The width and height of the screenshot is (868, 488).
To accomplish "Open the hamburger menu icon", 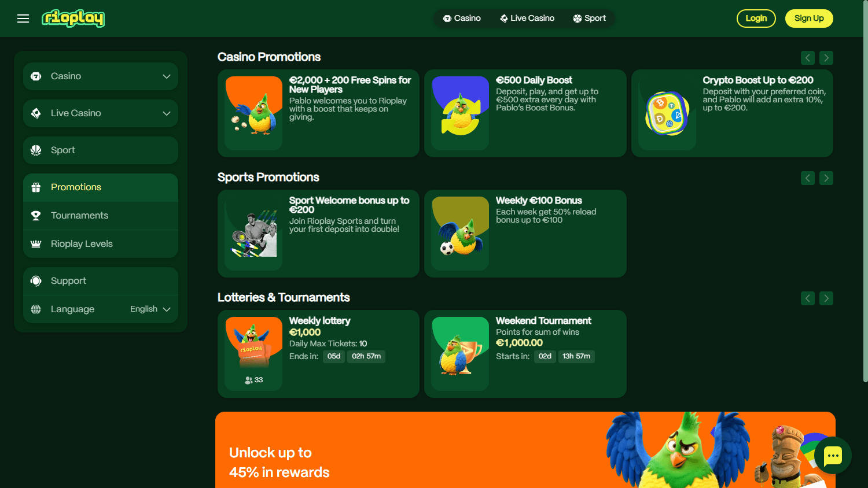I will tap(23, 19).
